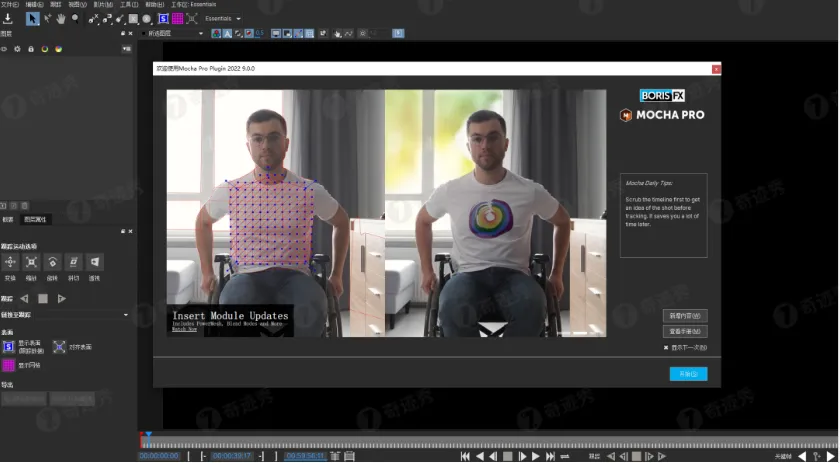The height and width of the screenshot is (463, 840).
Task: Click Watch Now link on the banner
Action: tap(184, 329)
